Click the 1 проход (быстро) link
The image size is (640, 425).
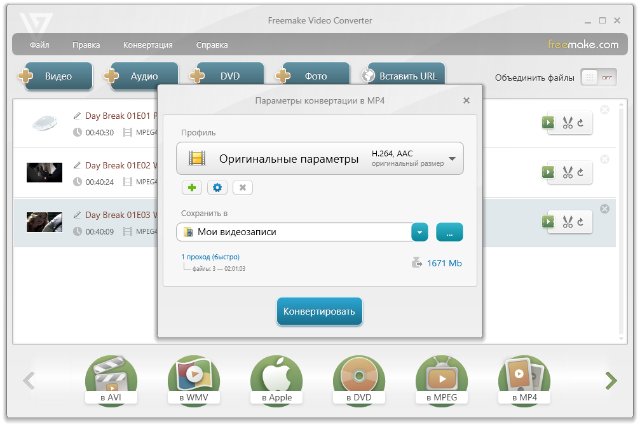point(210,257)
